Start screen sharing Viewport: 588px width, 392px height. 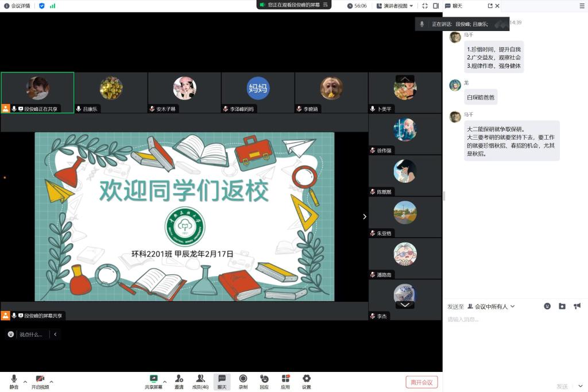153,381
